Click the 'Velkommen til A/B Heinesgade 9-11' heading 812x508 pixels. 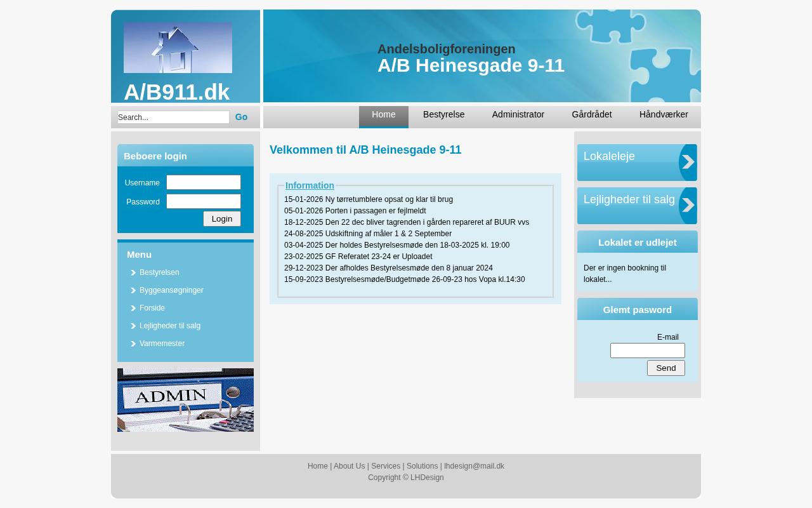pos(365,150)
